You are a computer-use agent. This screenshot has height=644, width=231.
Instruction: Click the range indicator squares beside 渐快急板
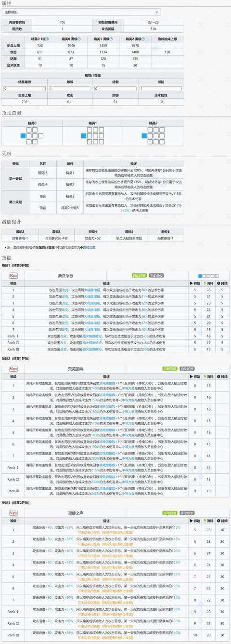pos(208,276)
